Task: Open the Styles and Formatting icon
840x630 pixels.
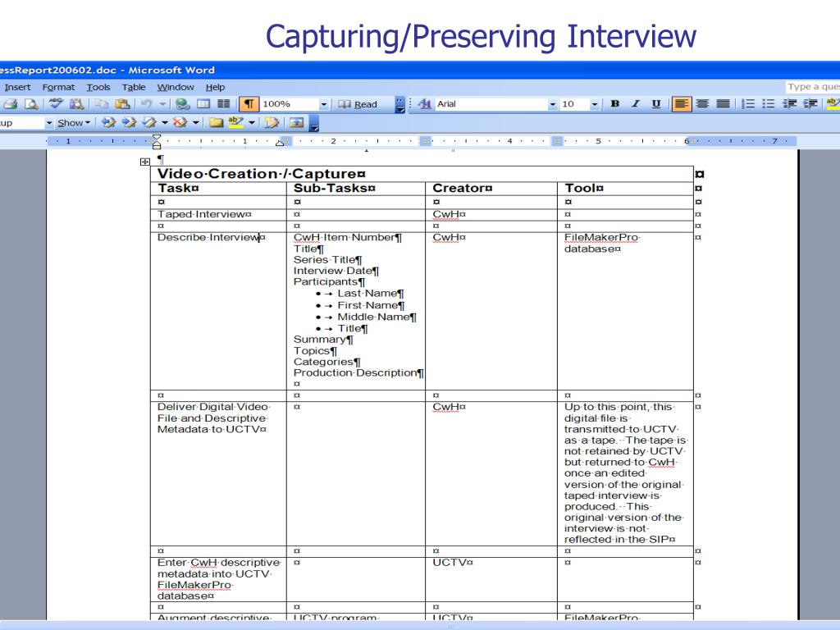Action: point(424,104)
